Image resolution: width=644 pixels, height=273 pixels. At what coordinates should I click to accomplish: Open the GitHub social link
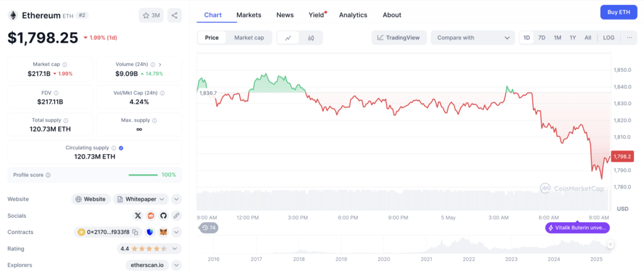pyautogui.click(x=164, y=216)
